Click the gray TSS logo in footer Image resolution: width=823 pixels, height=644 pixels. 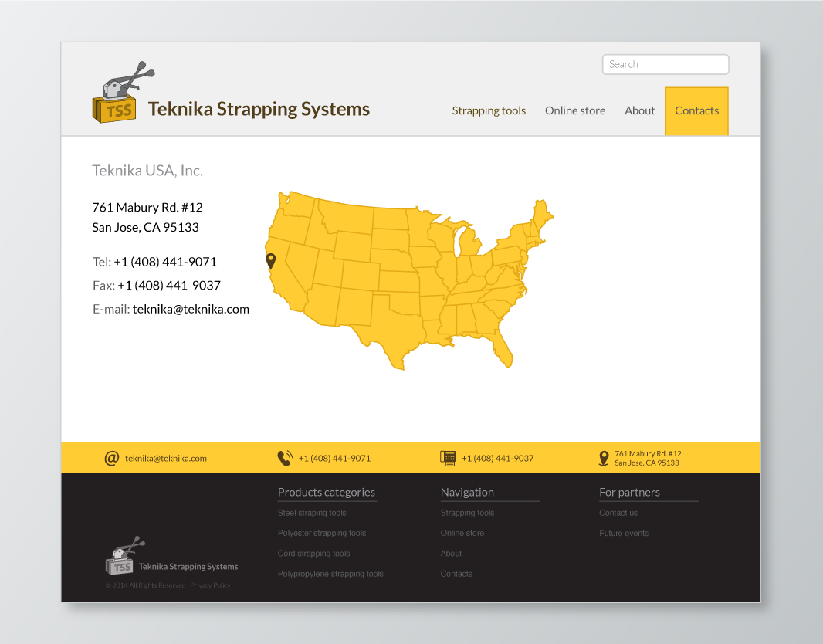click(x=125, y=555)
